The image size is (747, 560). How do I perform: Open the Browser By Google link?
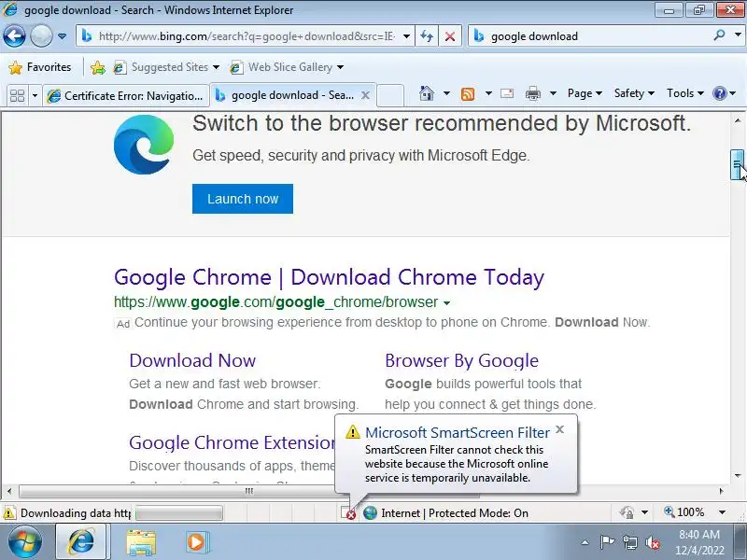(x=461, y=361)
